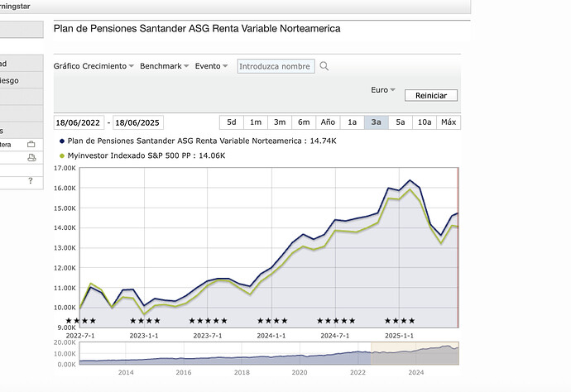Click star rating above 2023-7-1

click(209, 321)
